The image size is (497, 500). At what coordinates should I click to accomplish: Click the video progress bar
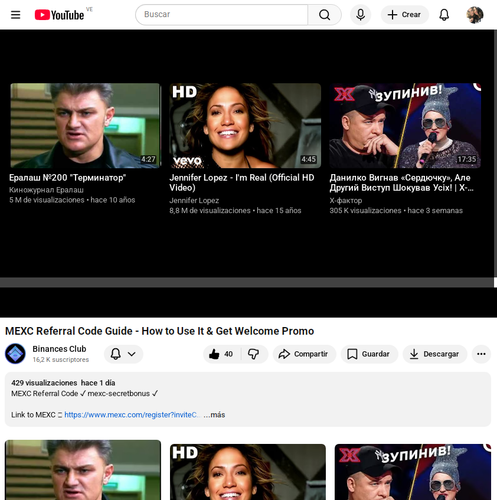[x=248, y=282]
